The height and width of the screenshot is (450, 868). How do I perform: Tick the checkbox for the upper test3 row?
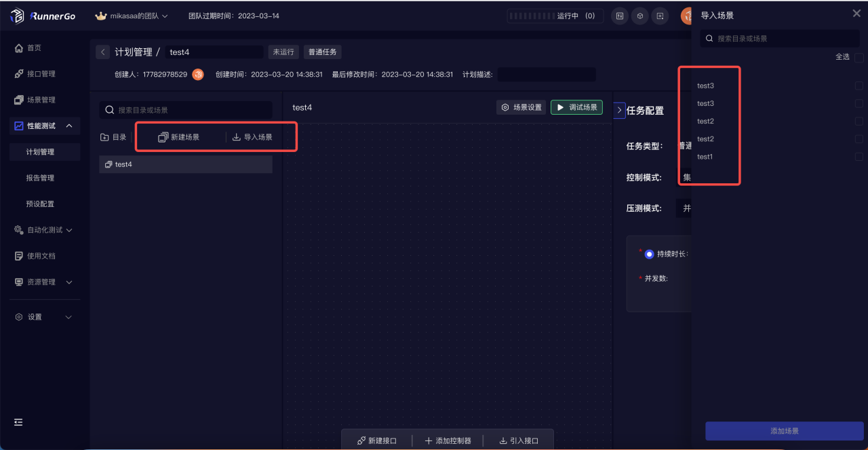coord(859,86)
